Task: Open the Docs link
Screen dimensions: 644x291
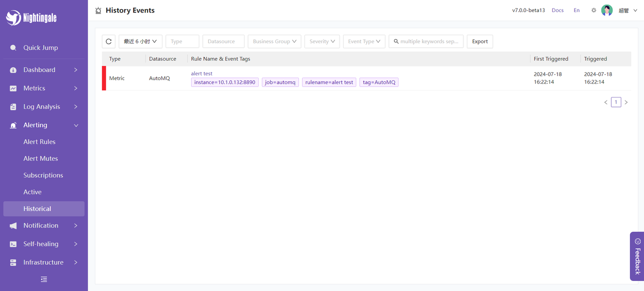Action: pyautogui.click(x=557, y=11)
